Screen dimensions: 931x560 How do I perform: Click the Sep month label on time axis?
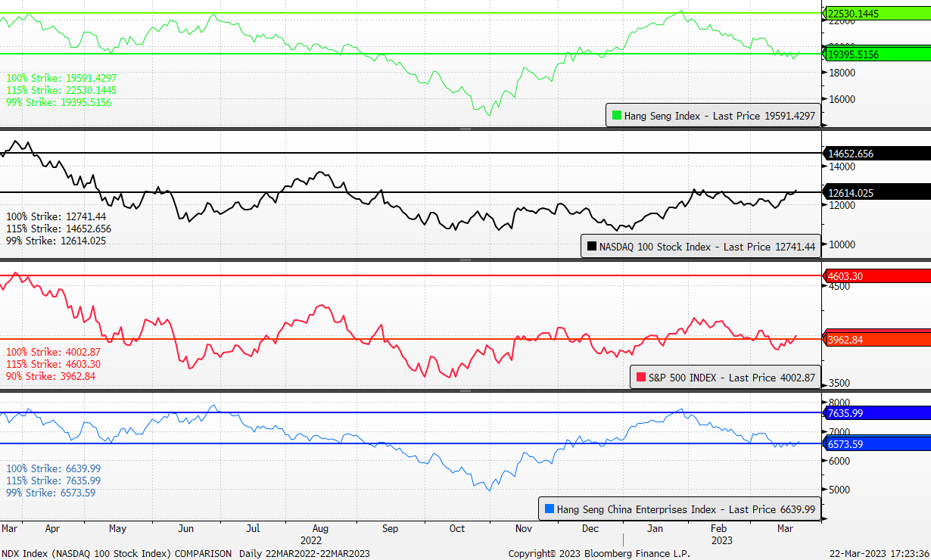(x=390, y=529)
